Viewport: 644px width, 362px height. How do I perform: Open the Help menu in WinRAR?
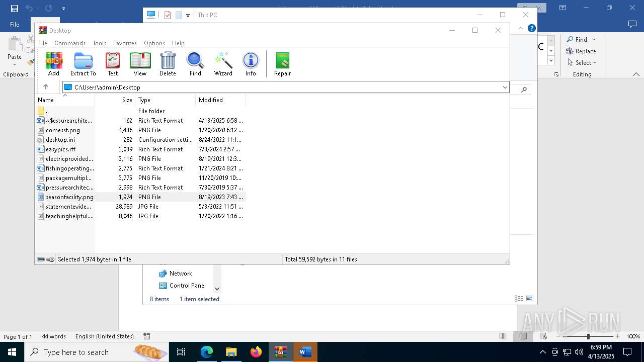[x=178, y=43]
